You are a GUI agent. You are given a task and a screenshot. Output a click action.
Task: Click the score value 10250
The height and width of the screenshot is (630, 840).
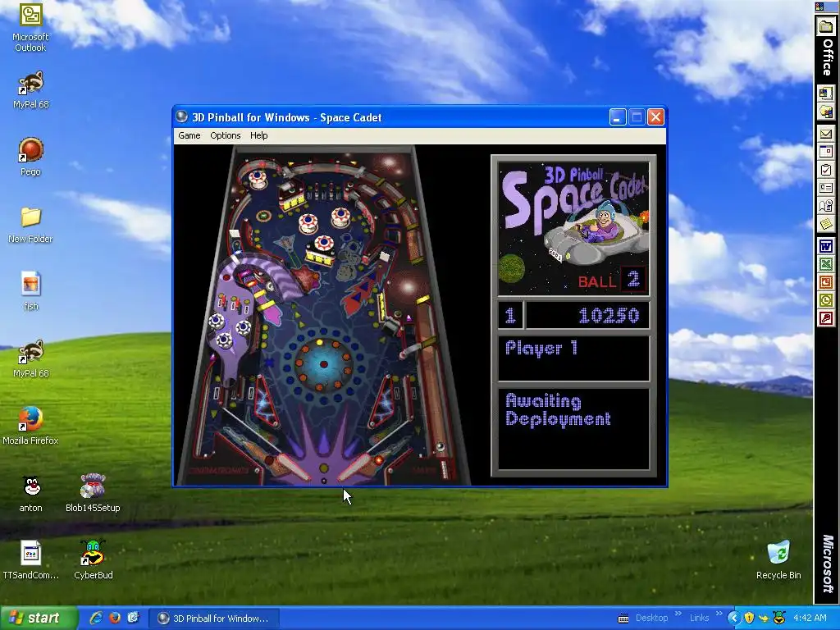(609, 316)
